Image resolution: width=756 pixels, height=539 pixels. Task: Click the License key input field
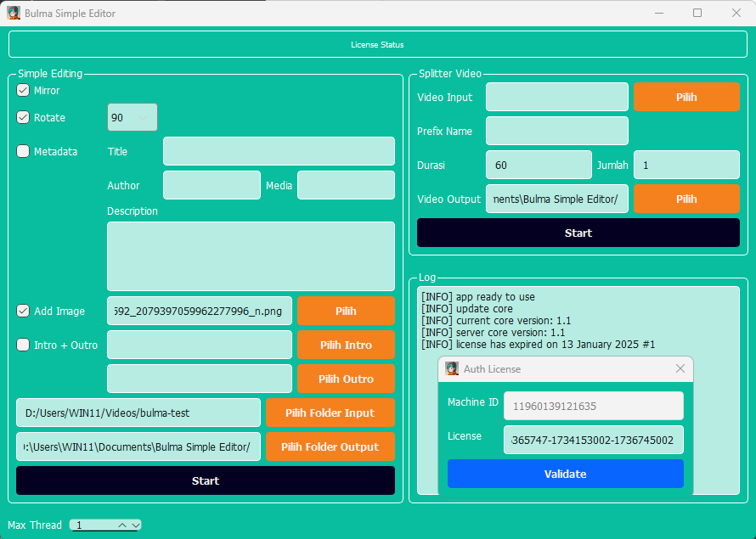tap(594, 440)
